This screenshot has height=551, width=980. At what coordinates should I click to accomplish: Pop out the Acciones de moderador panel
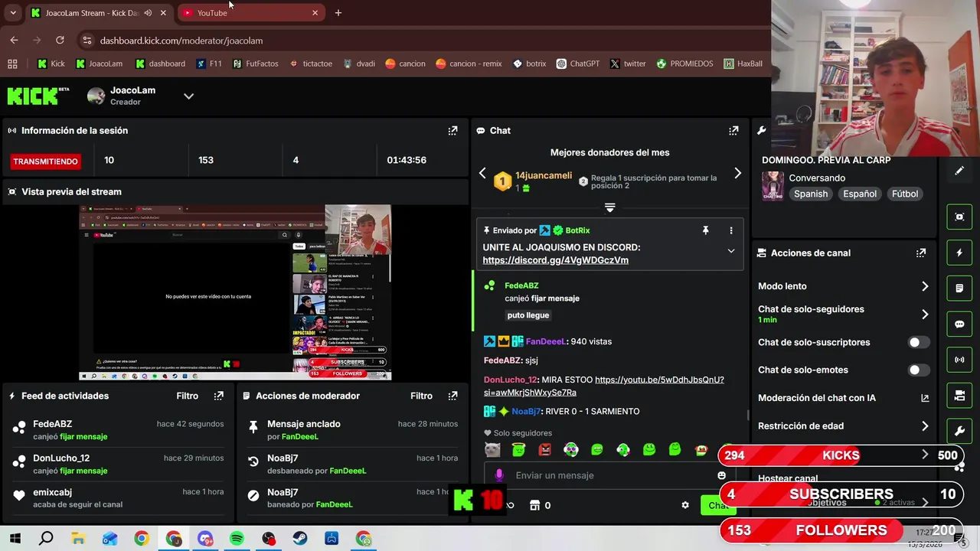(452, 396)
